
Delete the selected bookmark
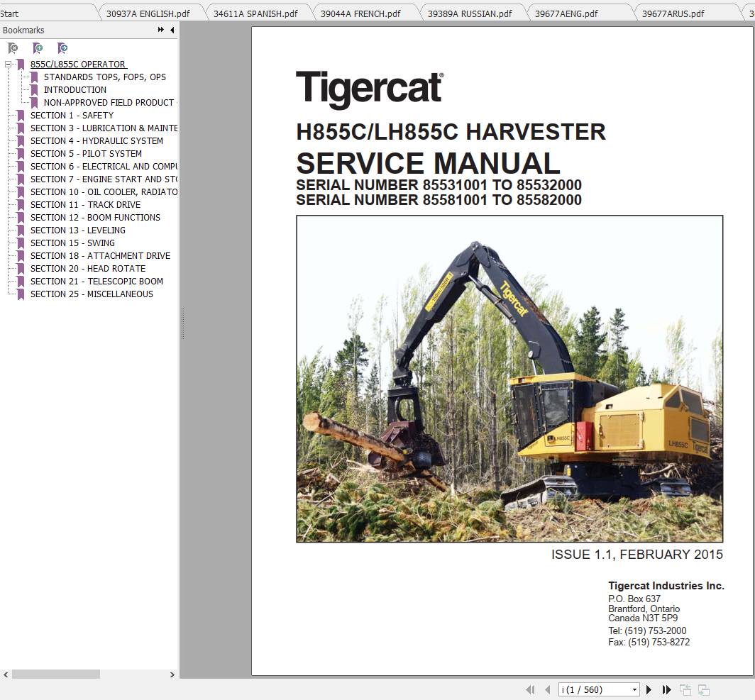click(13, 48)
